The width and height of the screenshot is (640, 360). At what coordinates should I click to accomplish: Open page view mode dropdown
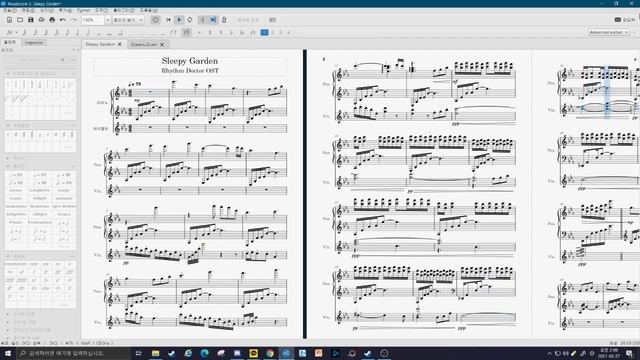pyautogui.click(x=128, y=20)
